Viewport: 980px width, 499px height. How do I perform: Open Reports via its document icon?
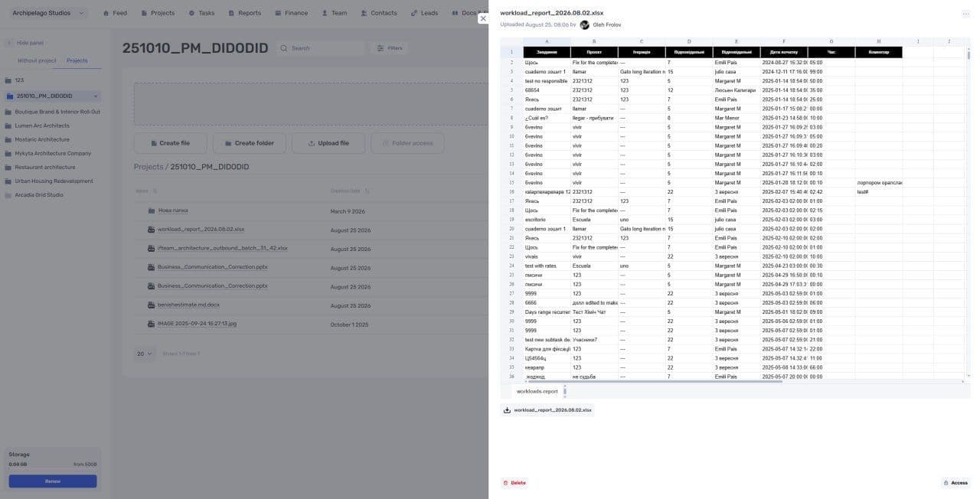pyautogui.click(x=231, y=13)
